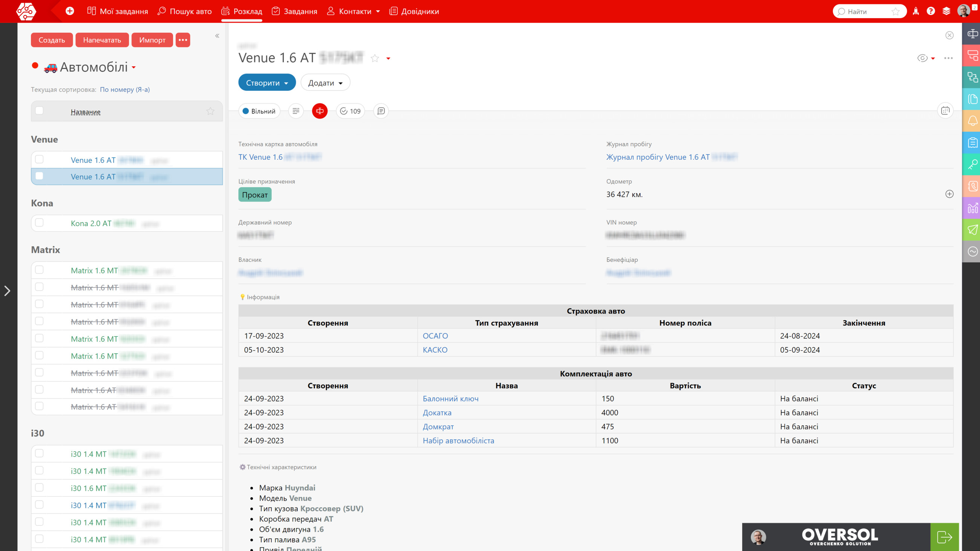
Task: Check the first i30 1.4 MT row
Action: pos(39,454)
